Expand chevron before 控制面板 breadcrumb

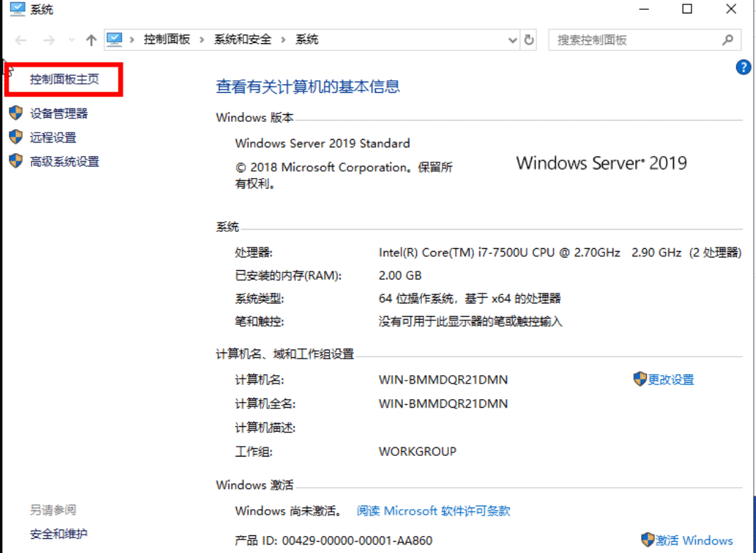132,40
